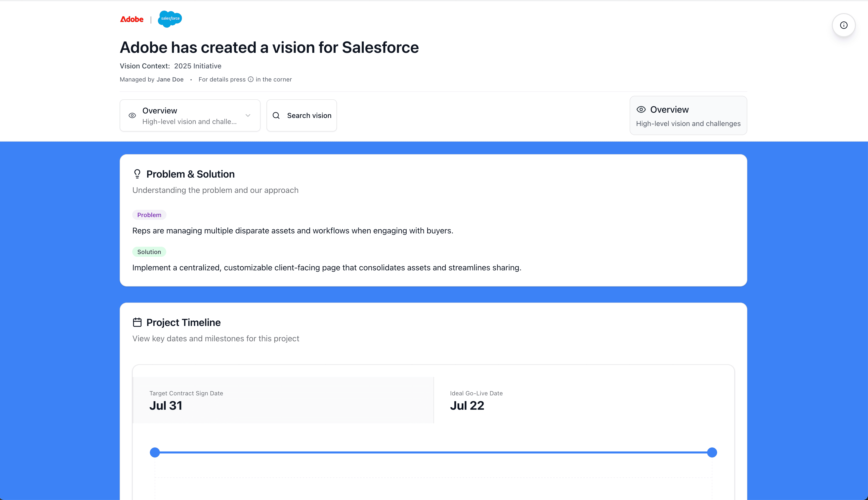The image size is (868, 500).
Task: Click the small info icon in details hint
Action: click(x=250, y=79)
